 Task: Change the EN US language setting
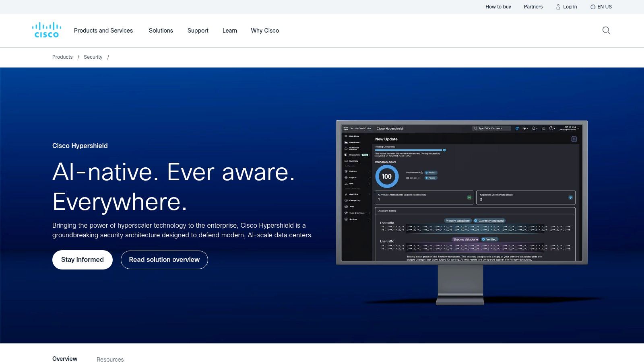tap(605, 7)
